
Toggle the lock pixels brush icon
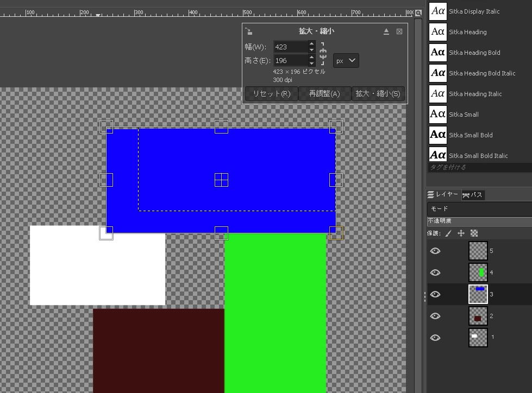tap(448, 233)
